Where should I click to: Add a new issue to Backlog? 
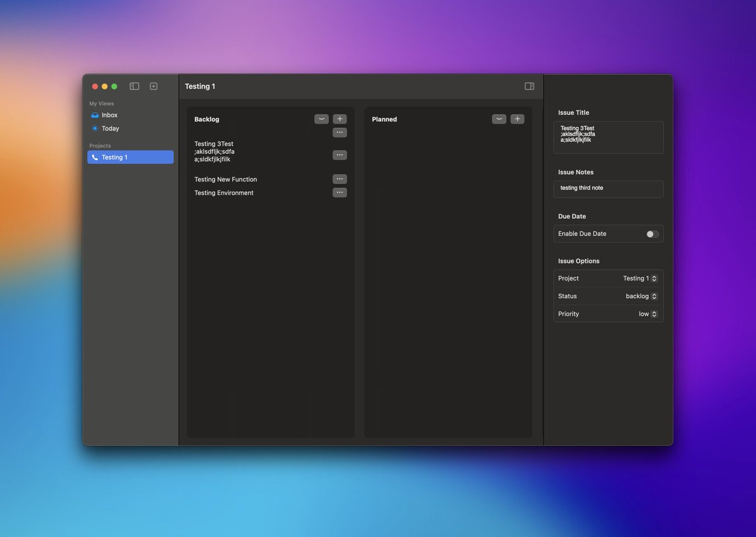[340, 119]
